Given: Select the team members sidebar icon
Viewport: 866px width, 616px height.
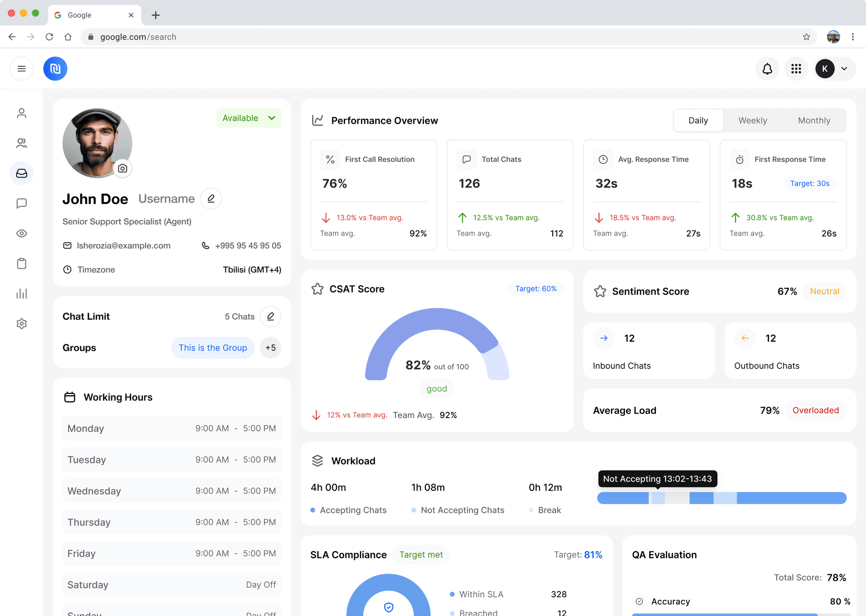Looking at the screenshot, I should 21,143.
